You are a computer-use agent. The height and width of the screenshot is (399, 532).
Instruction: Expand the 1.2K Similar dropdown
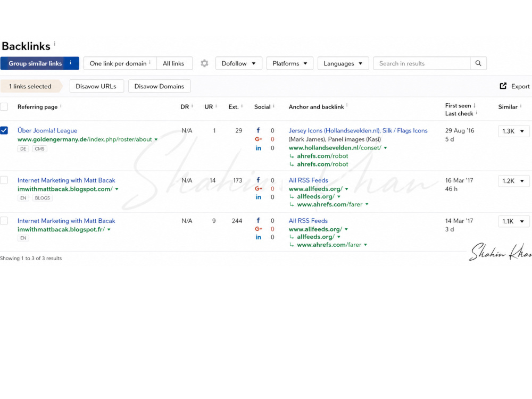pos(513,181)
